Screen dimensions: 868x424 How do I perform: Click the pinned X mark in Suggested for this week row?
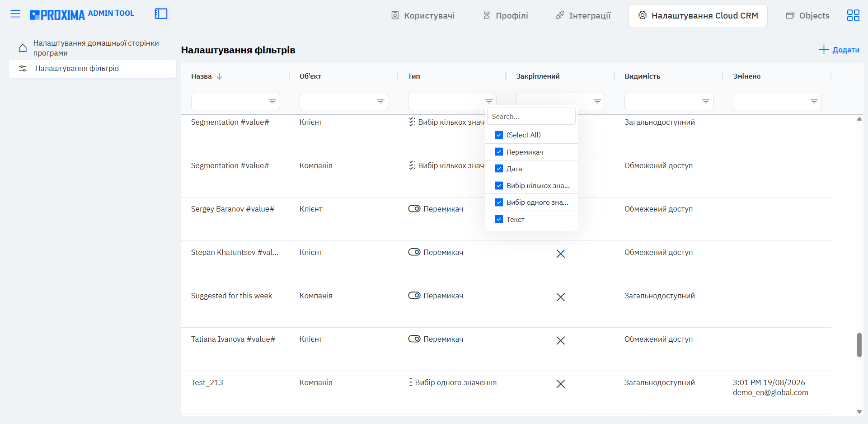[561, 297]
